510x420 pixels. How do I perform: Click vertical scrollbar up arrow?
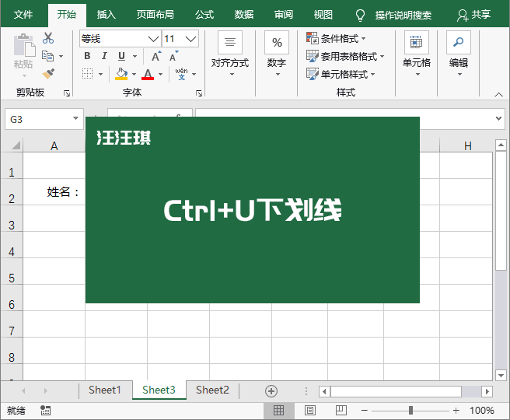tap(501, 145)
